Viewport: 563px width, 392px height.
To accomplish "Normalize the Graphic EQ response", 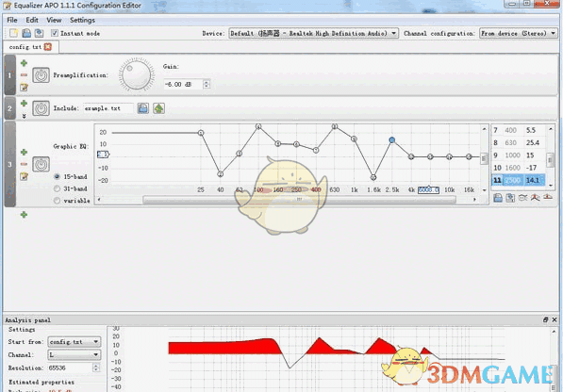I will [x=536, y=198].
